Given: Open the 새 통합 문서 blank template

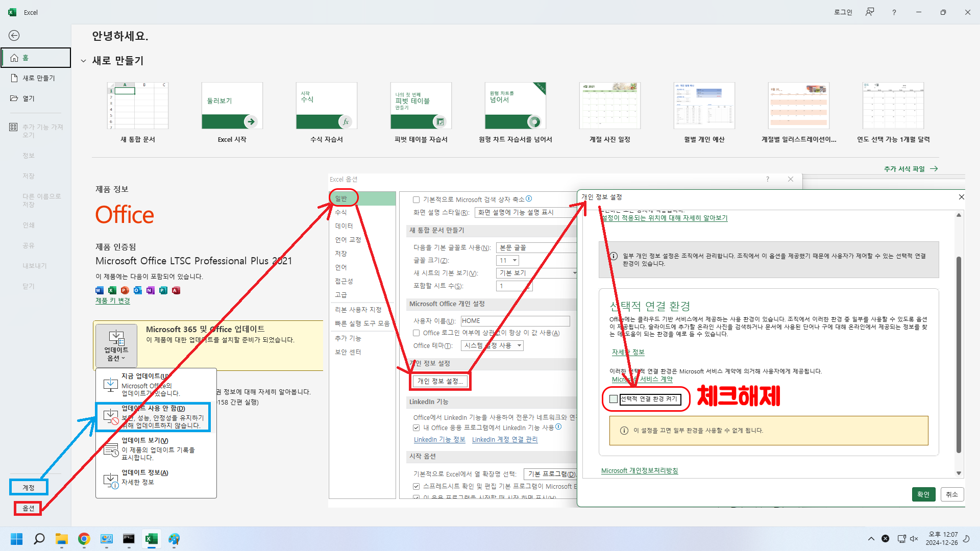Looking at the screenshot, I should [x=138, y=112].
